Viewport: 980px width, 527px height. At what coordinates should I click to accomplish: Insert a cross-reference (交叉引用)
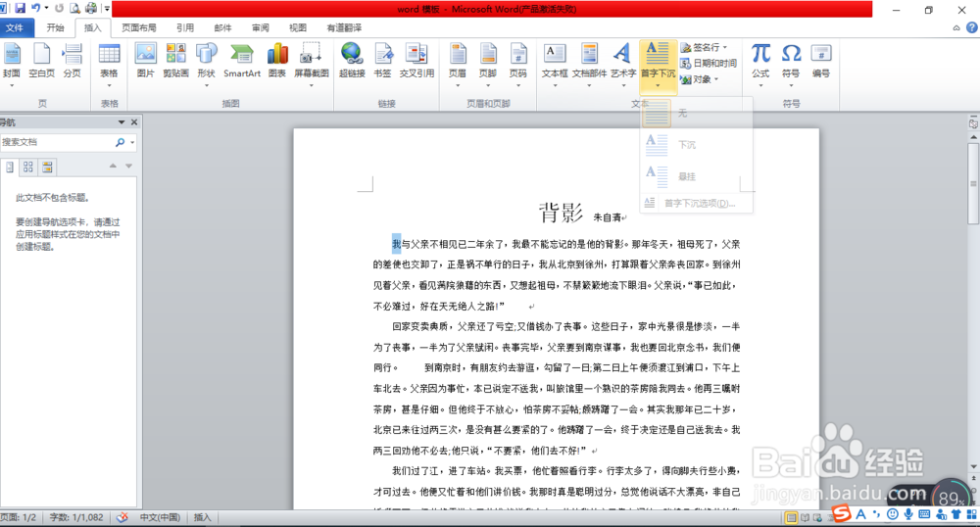click(416, 61)
